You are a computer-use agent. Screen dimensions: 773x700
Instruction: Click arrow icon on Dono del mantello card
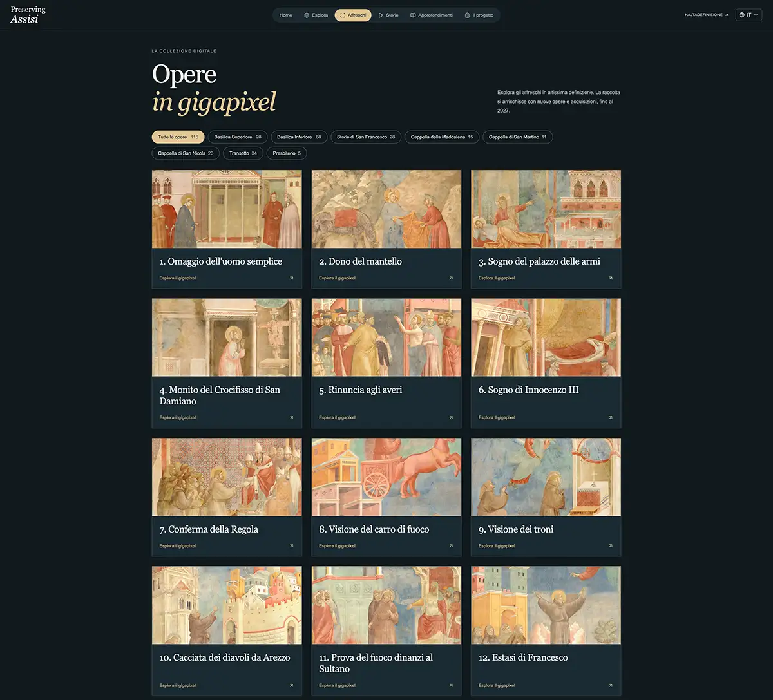tap(451, 278)
